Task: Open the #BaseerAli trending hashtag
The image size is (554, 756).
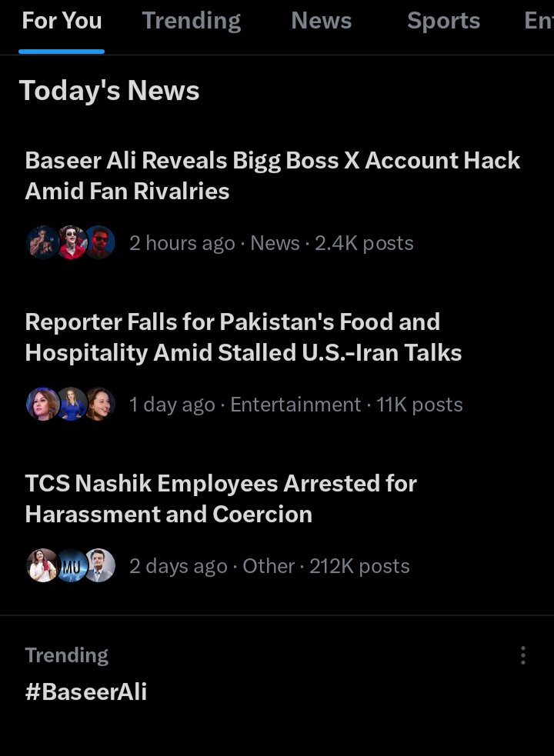Action: click(x=86, y=691)
